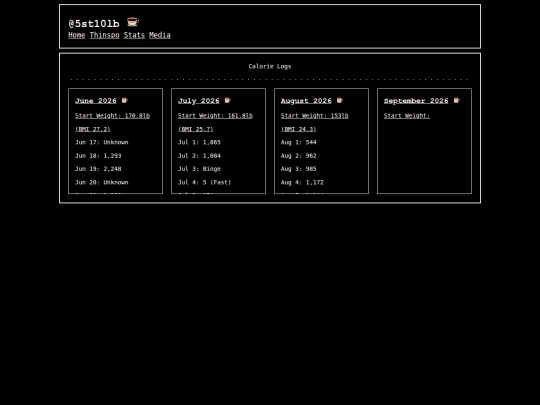Click the (BMI 25.7) link
The width and height of the screenshot is (540, 405).
point(196,129)
